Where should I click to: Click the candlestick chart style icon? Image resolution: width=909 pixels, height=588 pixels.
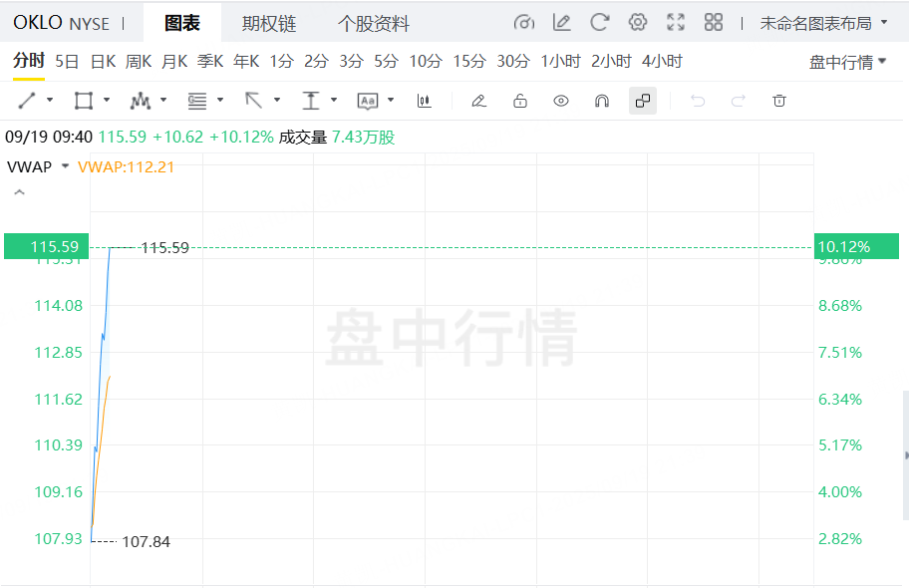pyautogui.click(x=425, y=101)
